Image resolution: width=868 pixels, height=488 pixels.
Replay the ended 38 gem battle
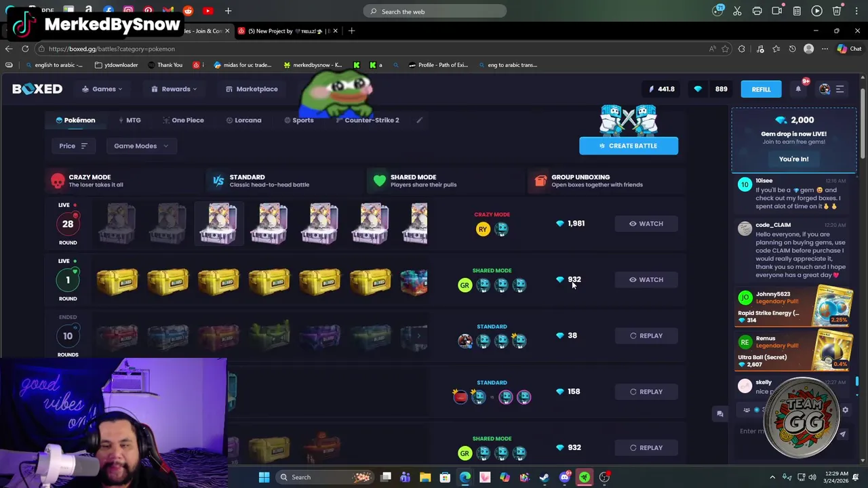[x=646, y=335]
